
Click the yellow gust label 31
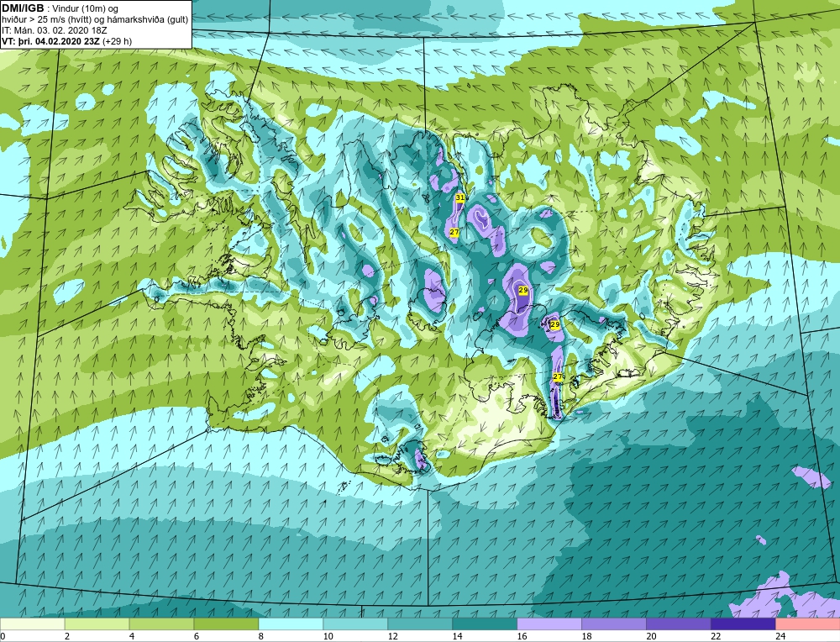click(459, 197)
